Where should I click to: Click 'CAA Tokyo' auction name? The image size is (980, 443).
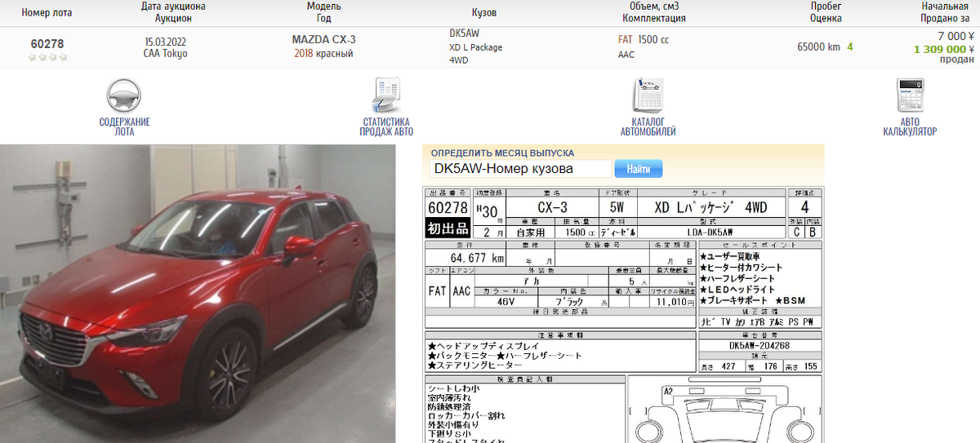point(166,53)
